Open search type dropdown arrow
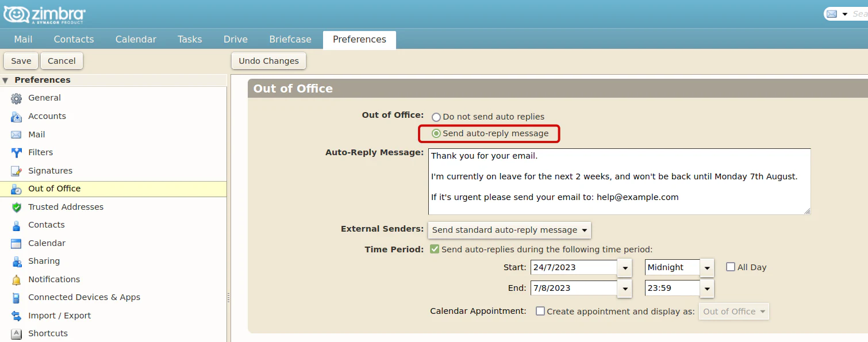This screenshot has width=868, height=342. (x=845, y=14)
